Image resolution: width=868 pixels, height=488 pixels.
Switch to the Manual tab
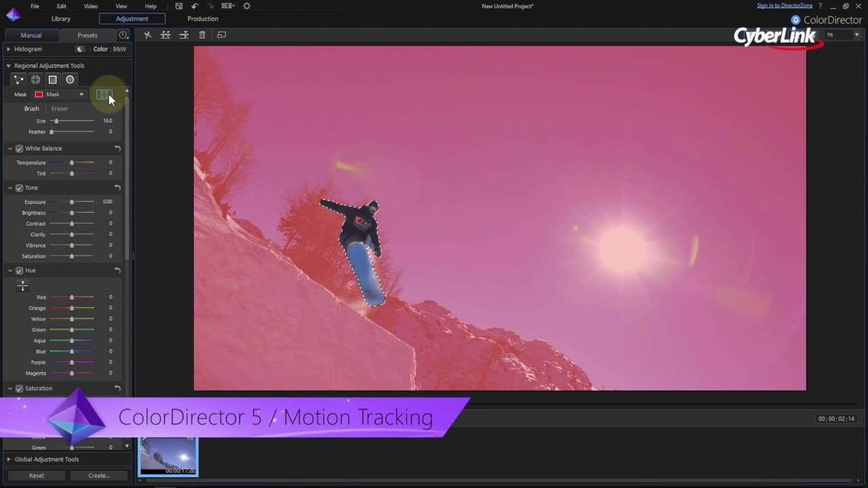(x=31, y=35)
